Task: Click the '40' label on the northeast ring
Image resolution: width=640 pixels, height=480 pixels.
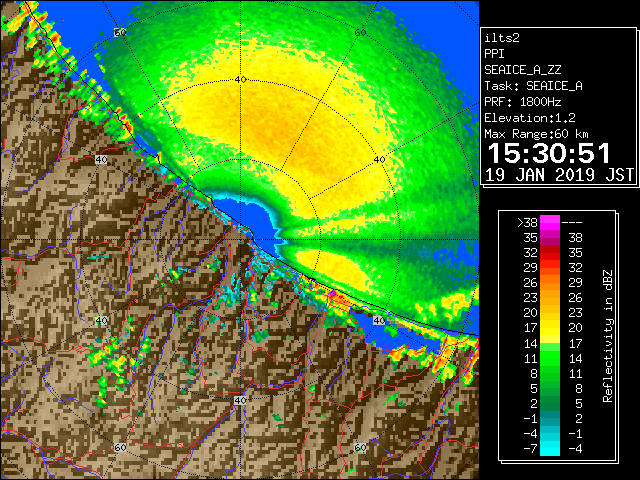Action: pos(380,159)
